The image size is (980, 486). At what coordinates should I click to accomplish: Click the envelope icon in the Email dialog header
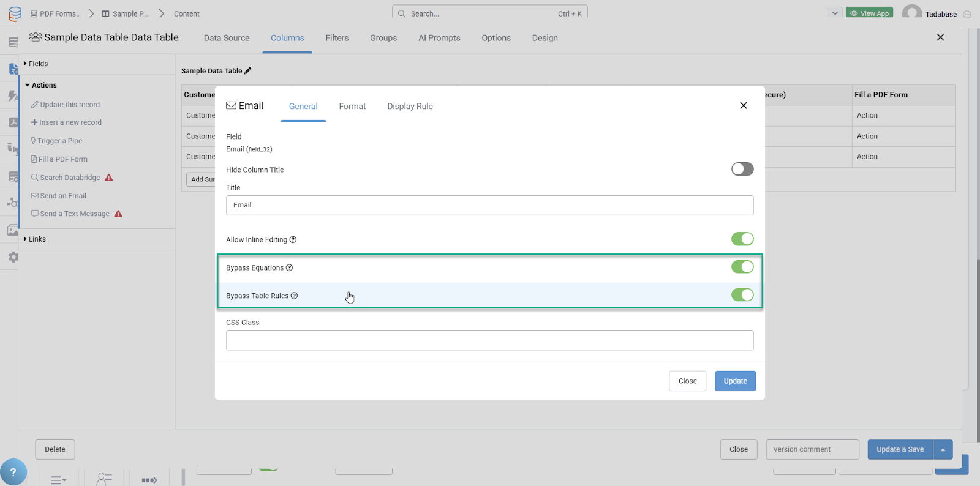tap(231, 105)
